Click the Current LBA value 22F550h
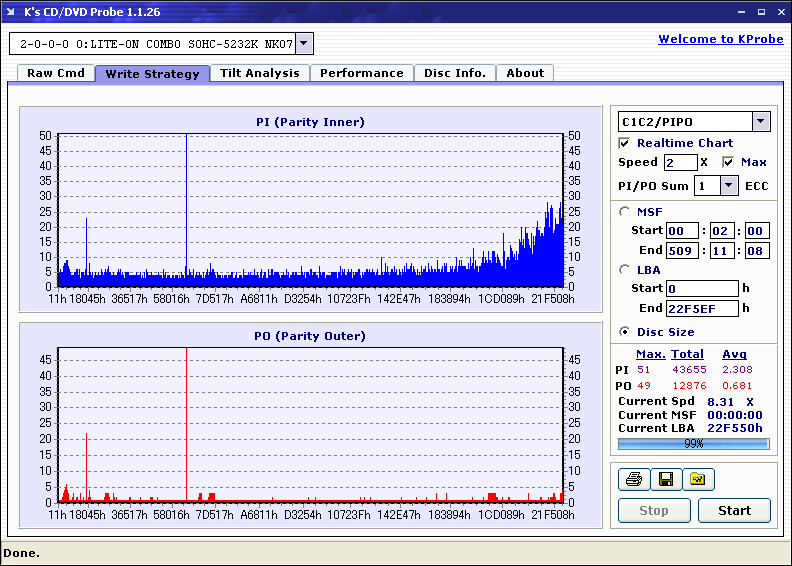This screenshot has height=566, width=792. point(734,428)
